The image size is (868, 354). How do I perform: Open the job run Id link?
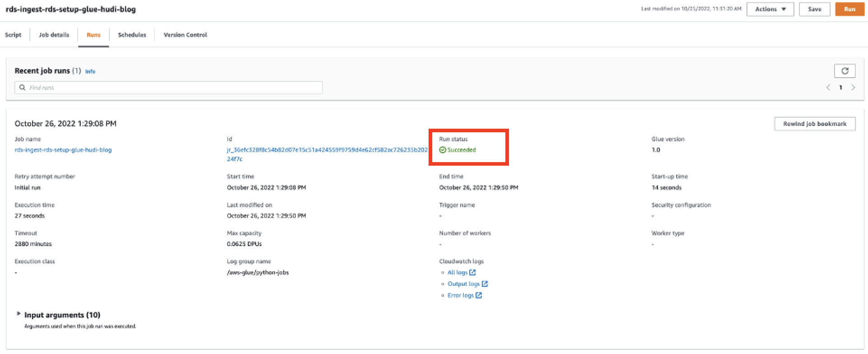point(327,154)
